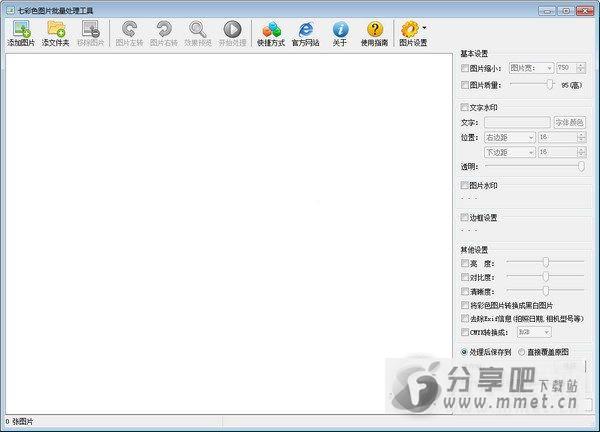Close the 七彩色图片批量处理工具 window
600x432 pixels.
coord(585,11)
